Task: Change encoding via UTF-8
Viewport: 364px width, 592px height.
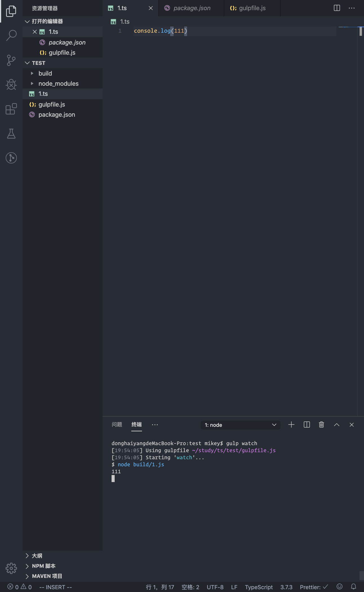Action: (x=215, y=587)
